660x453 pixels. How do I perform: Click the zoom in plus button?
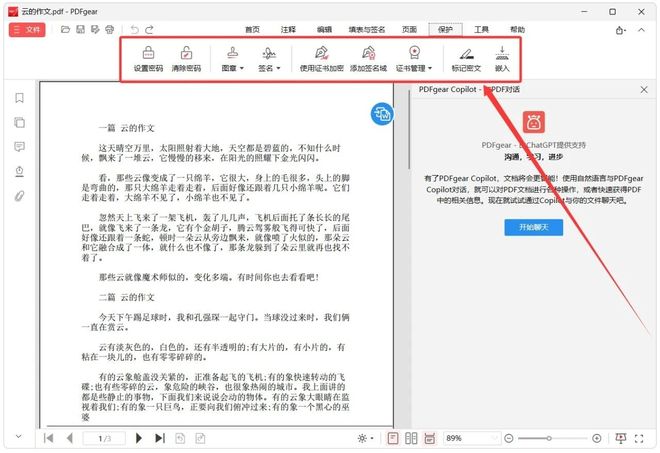pos(596,439)
